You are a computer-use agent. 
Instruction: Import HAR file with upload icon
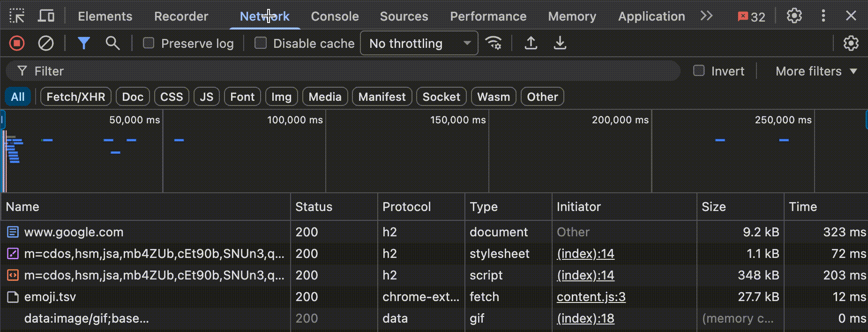pyautogui.click(x=531, y=44)
